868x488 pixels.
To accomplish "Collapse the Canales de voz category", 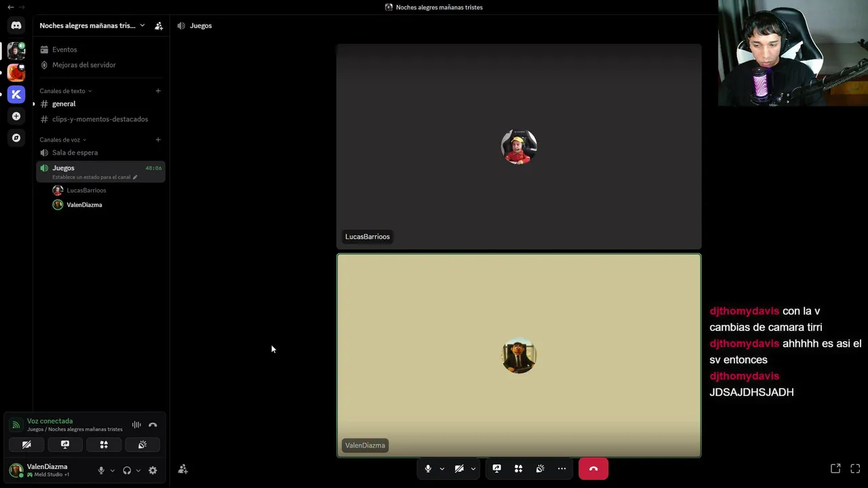I will [x=63, y=140].
